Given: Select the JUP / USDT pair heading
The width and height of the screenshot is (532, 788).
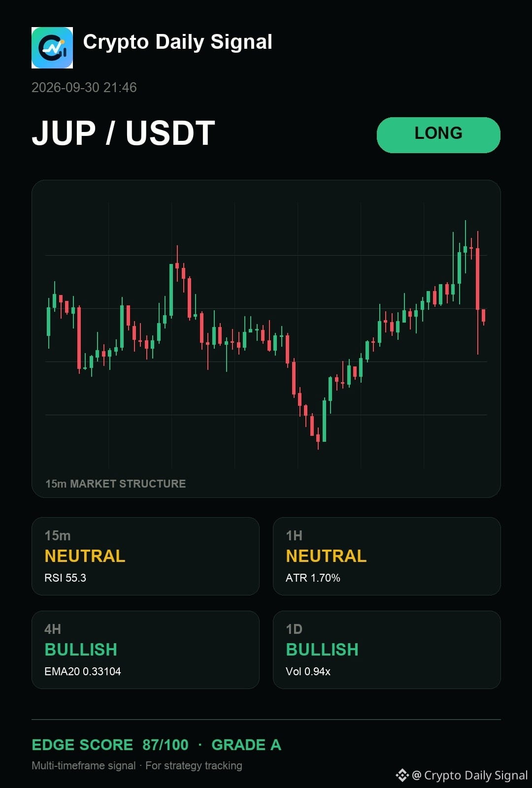Looking at the screenshot, I should tap(124, 133).
